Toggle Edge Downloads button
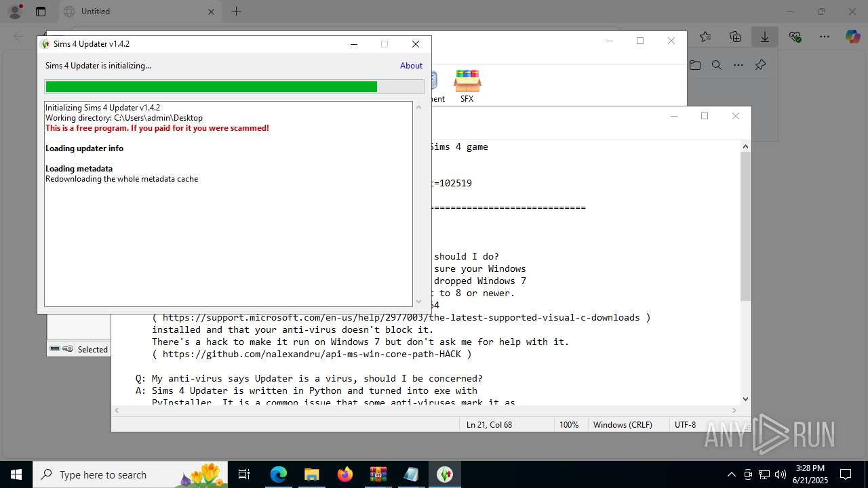Viewport: 868px width, 488px height. pyautogui.click(x=765, y=37)
